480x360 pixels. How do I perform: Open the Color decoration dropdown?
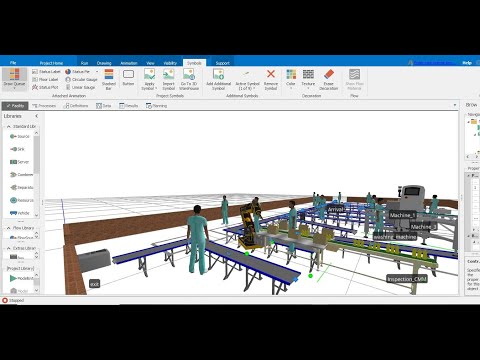coord(291,88)
